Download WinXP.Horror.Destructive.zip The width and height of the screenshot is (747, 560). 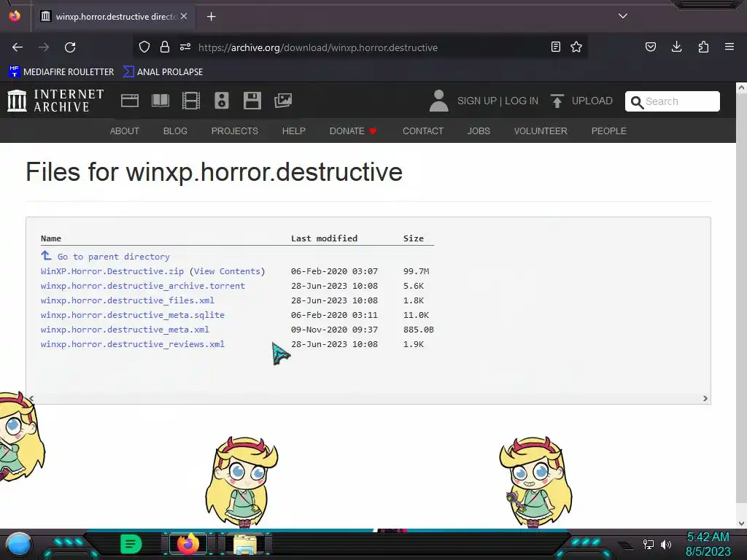[x=112, y=271]
